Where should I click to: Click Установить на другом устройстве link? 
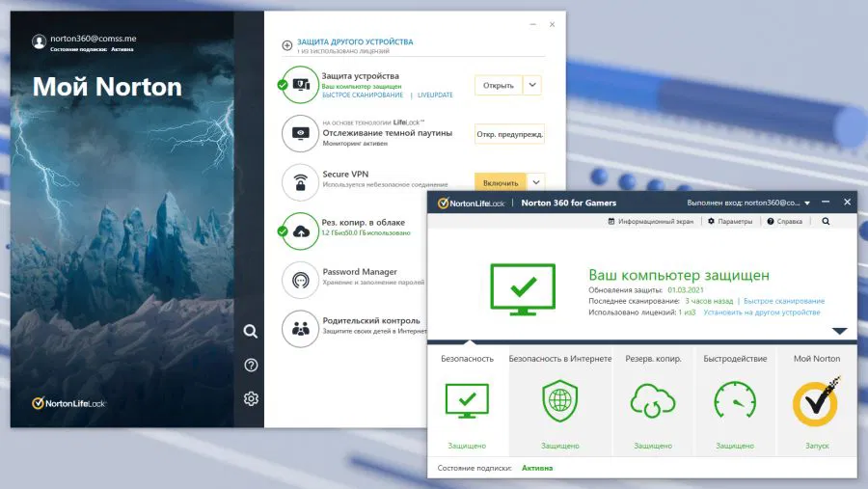point(762,312)
